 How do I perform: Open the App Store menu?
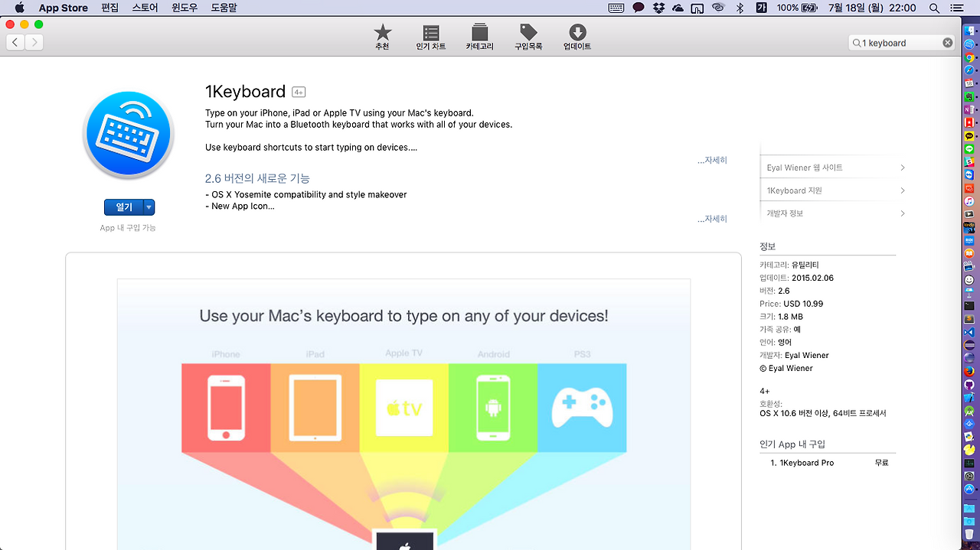click(x=64, y=8)
